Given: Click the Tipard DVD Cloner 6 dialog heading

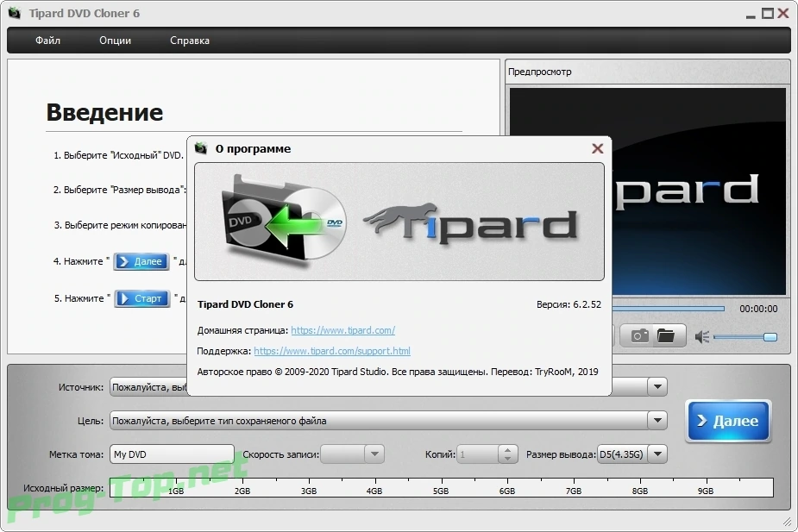Looking at the screenshot, I should (245, 304).
